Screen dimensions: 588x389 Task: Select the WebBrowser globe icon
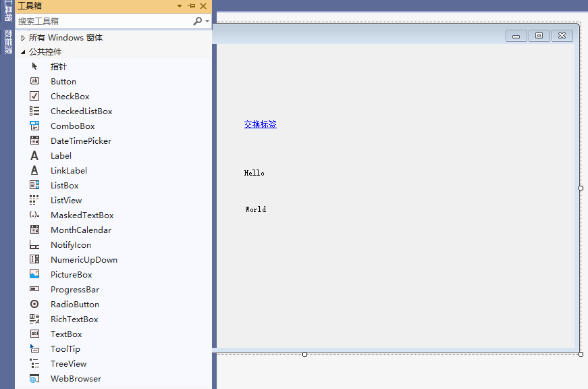pyautogui.click(x=34, y=378)
